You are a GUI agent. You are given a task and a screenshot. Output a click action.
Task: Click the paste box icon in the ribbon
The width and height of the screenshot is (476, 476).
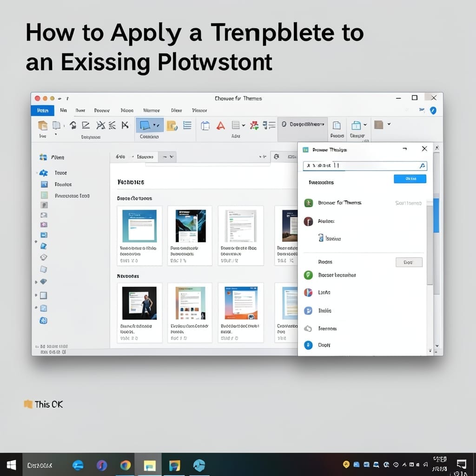click(42, 125)
